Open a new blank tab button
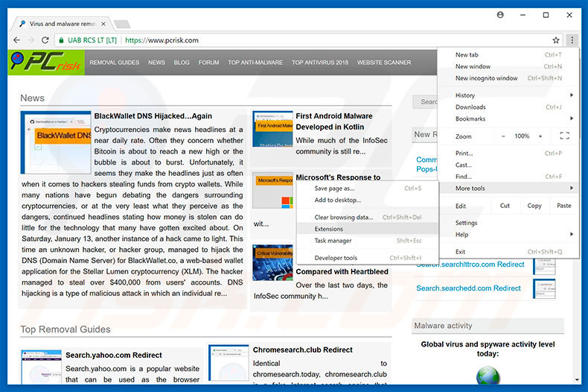This screenshot has height=392, width=588. [x=122, y=24]
